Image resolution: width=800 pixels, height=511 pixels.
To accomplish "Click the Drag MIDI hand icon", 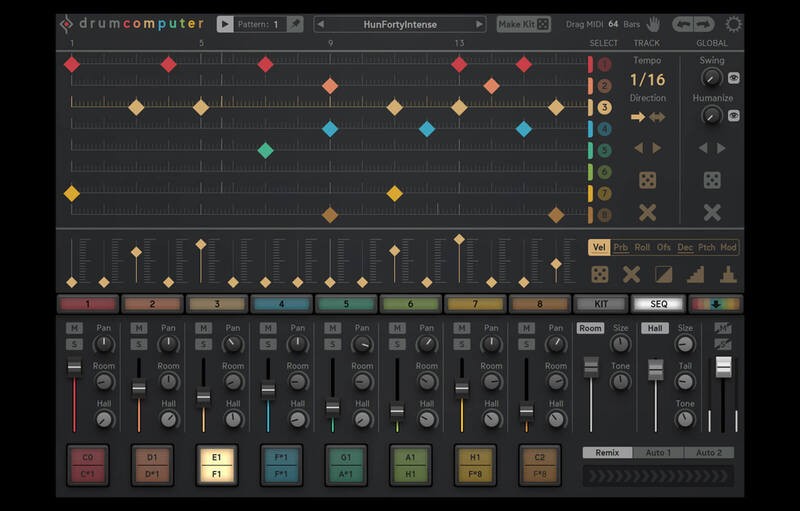I will click(x=654, y=24).
